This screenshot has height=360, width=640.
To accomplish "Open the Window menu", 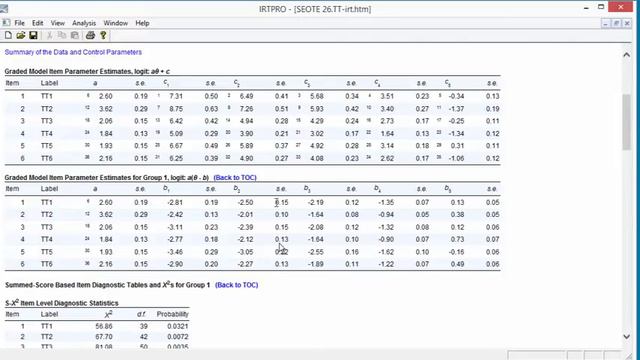I will (116, 23).
